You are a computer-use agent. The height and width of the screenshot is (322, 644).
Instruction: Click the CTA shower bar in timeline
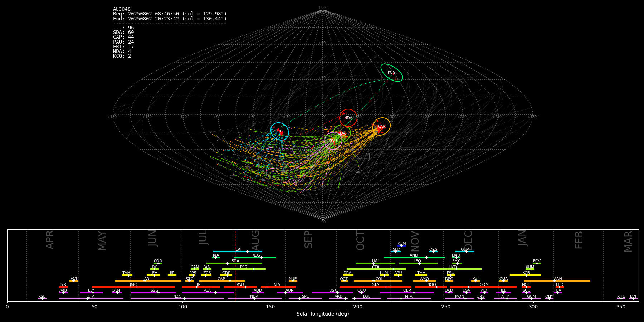(x=376, y=269)
